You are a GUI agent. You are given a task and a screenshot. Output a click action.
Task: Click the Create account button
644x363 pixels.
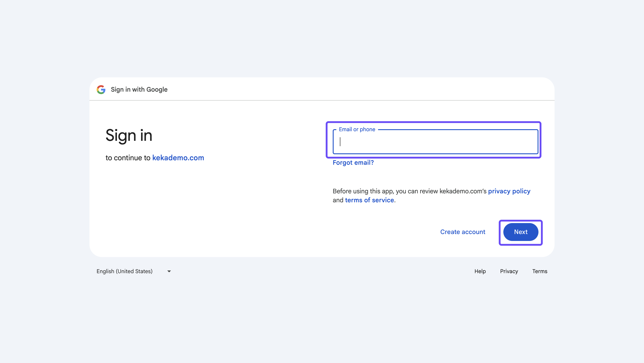click(x=462, y=232)
